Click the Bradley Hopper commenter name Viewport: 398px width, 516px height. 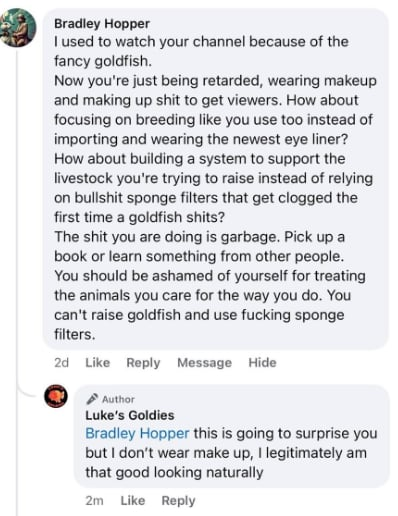coord(102,24)
